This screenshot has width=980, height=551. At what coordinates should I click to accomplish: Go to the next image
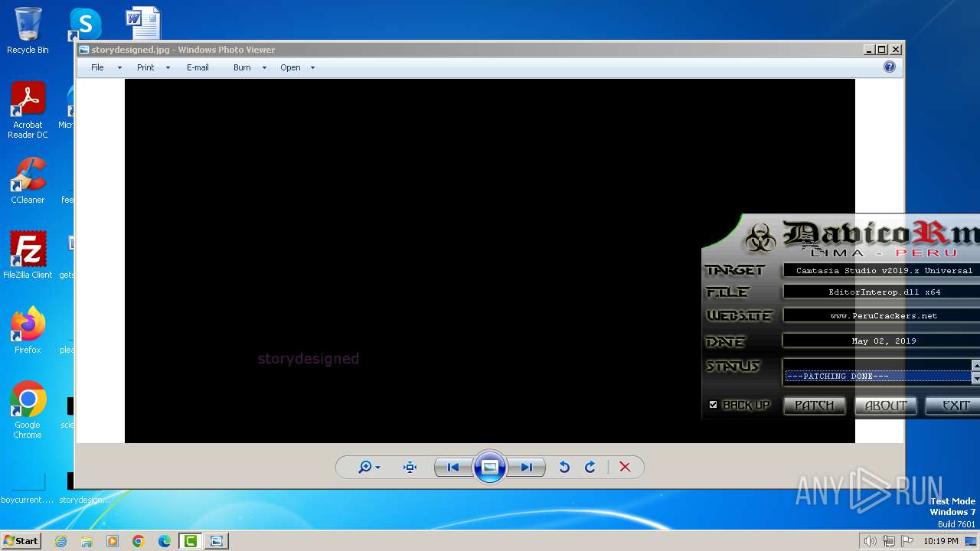[527, 467]
